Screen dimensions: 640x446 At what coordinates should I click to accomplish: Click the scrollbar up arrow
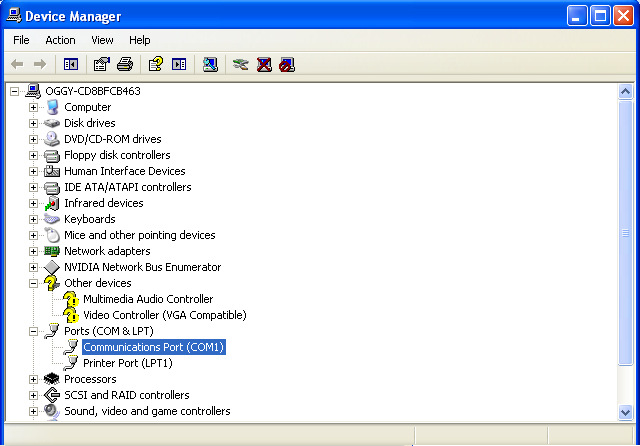point(625,92)
